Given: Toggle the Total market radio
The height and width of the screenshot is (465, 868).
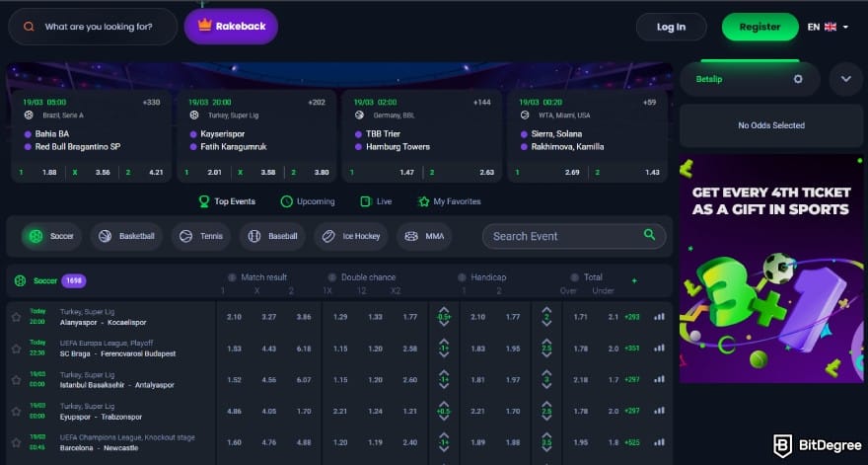Looking at the screenshot, I should [575, 277].
